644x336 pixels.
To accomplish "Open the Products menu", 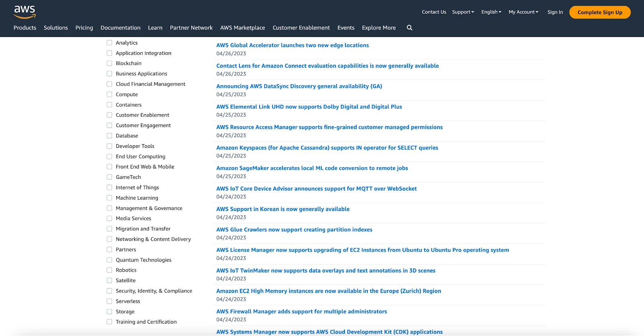I will (x=25, y=28).
